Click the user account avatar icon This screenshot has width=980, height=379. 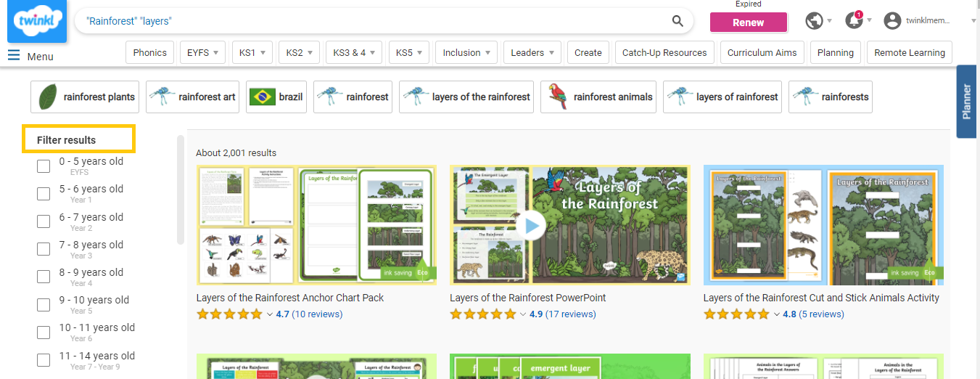click(x=892, y=21)
